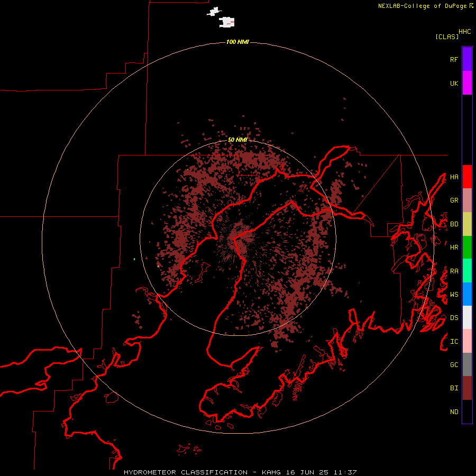
Task: Select the GR legend label
Action: [x=454, y=200]
